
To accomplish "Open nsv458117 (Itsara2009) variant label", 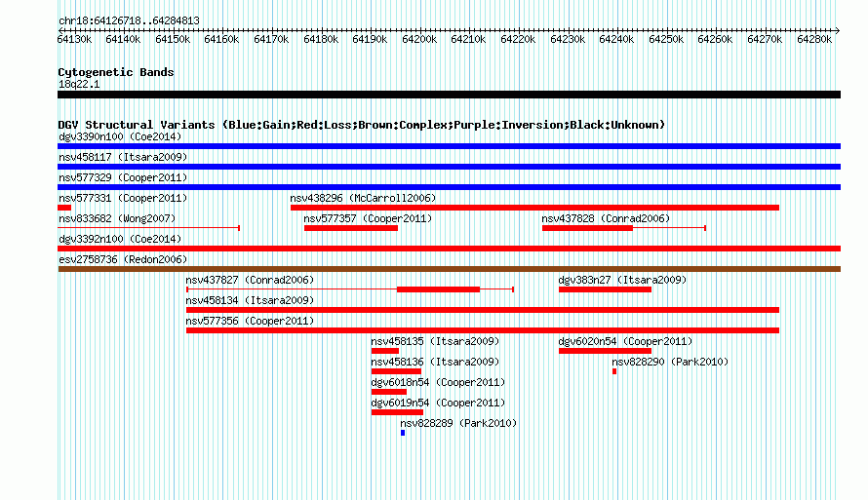I will 123,157.
